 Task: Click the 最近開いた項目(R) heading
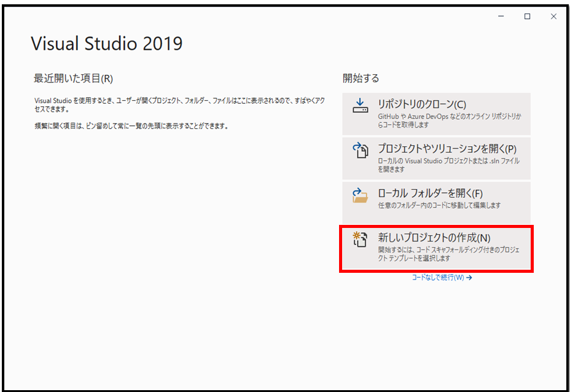[73, 78]
